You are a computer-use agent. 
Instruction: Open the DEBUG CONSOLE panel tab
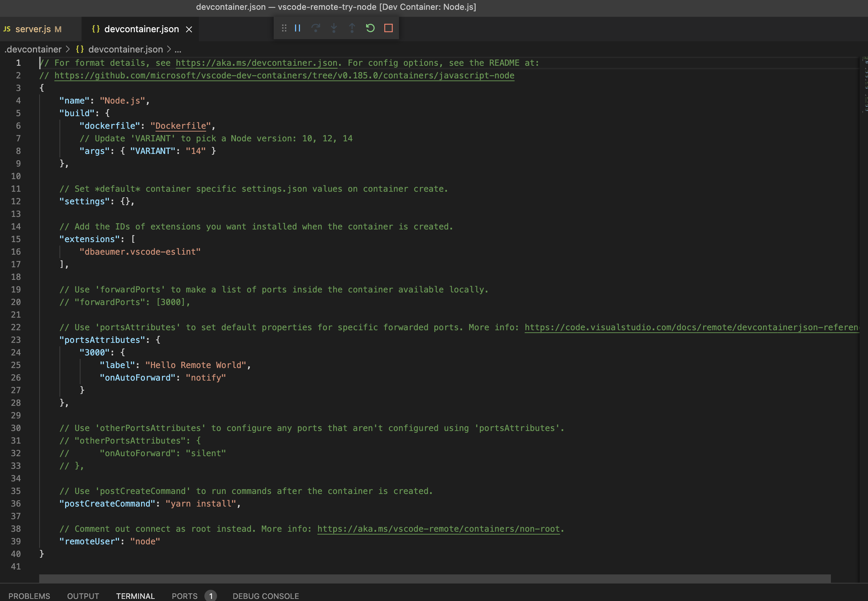click(x=266, y=596)
